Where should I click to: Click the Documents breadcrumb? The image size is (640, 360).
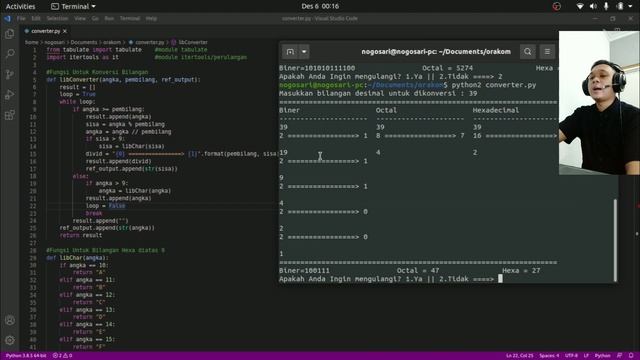pyautogui.click(x=84, y=42)
